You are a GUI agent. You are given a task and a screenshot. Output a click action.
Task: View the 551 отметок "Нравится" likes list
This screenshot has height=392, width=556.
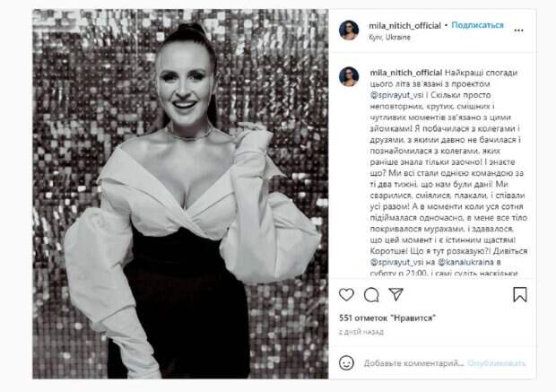click(387, 318)
